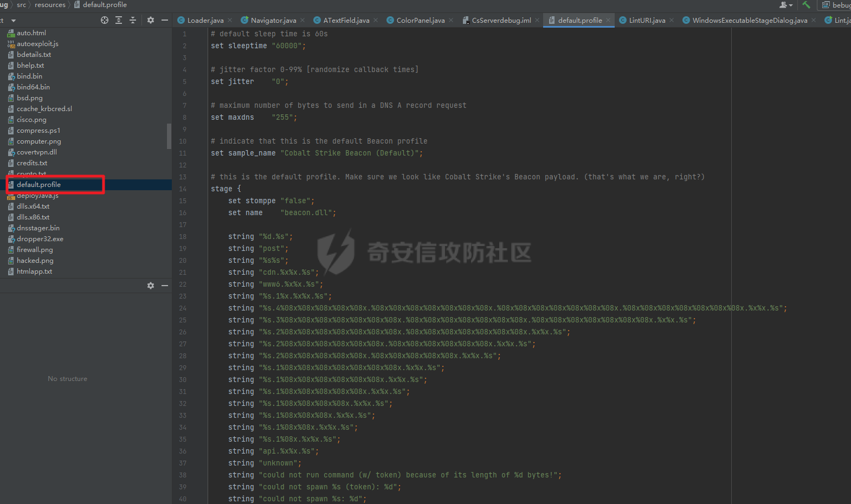Hide the project tool window
This screenshot has height=504, width=851.
click(165, 20)
